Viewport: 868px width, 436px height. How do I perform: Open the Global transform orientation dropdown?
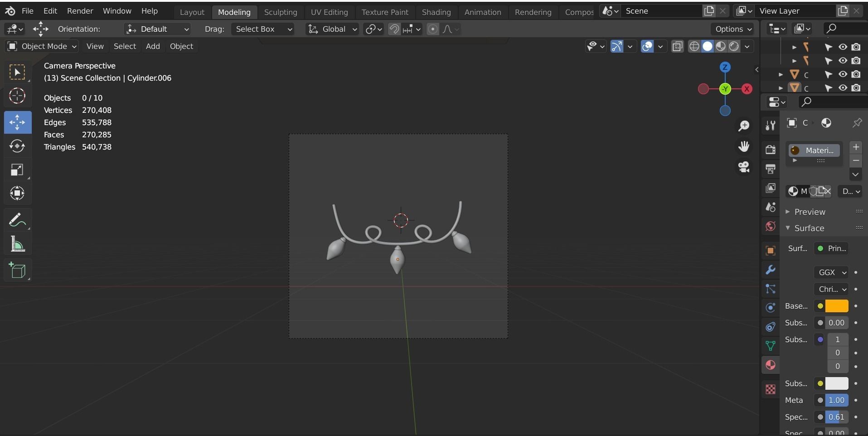point(332,29)
